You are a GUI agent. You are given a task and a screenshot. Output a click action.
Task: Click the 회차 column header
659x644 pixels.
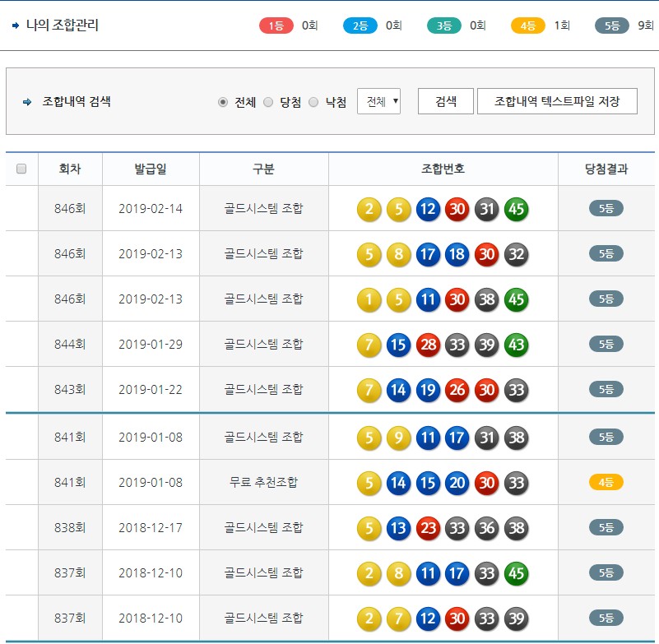pos(70,169)
